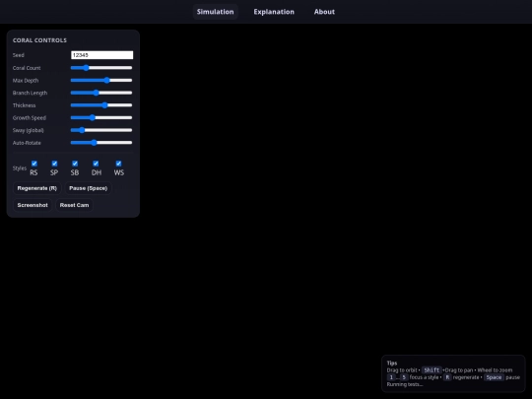
Task: Click the Tips heading text
Action: tap(392, 363)
